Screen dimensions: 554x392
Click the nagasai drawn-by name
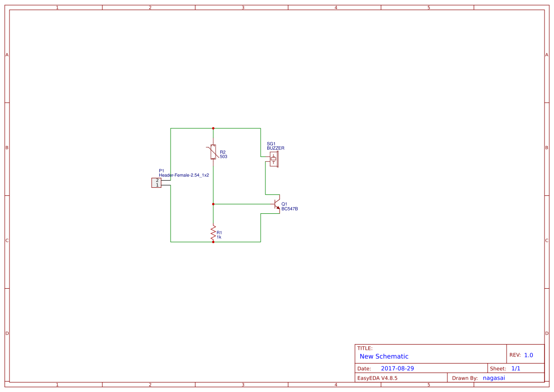point(494,378)
